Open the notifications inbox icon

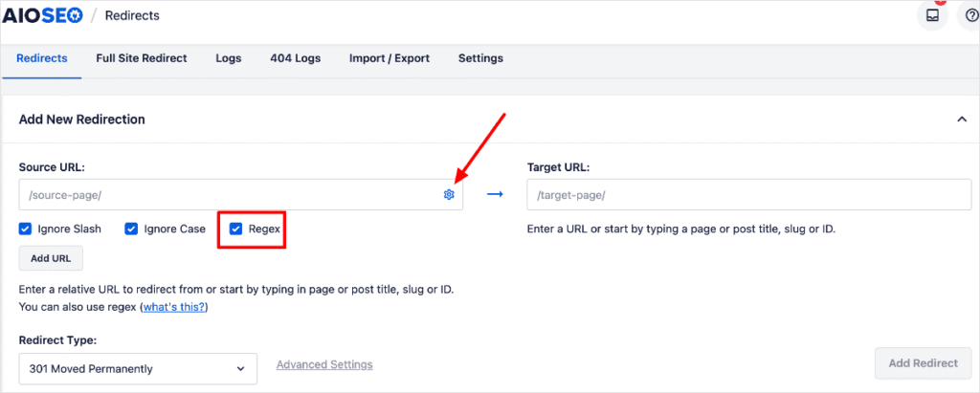tap(932, 16)
